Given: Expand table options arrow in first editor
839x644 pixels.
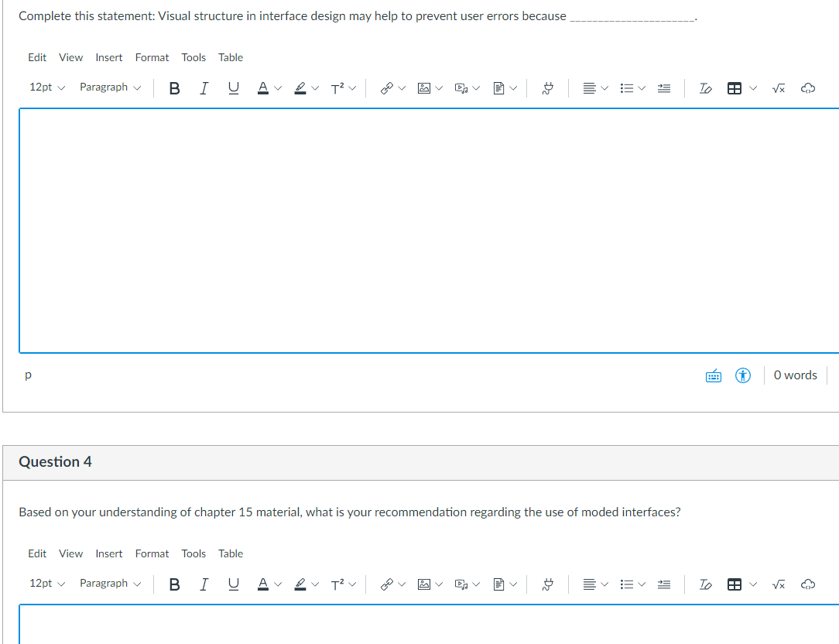Looking at the screenshot, I should (x=753, y=88).
